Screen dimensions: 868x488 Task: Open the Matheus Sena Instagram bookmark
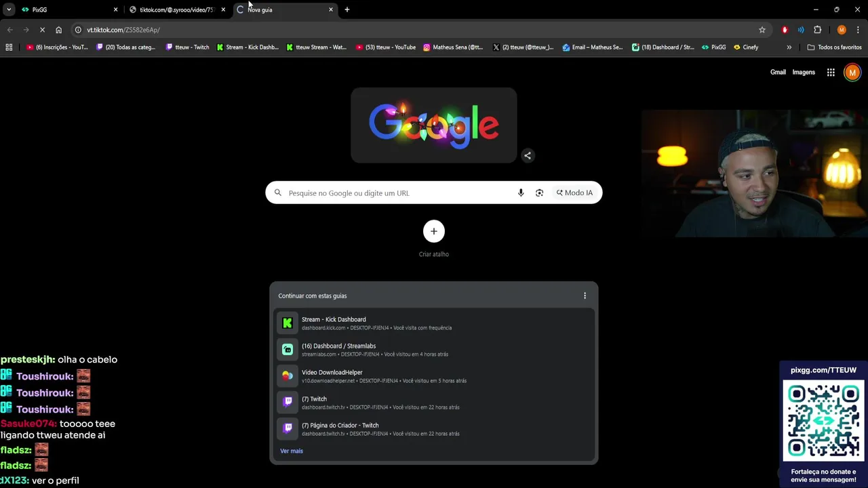pos(454,47)
